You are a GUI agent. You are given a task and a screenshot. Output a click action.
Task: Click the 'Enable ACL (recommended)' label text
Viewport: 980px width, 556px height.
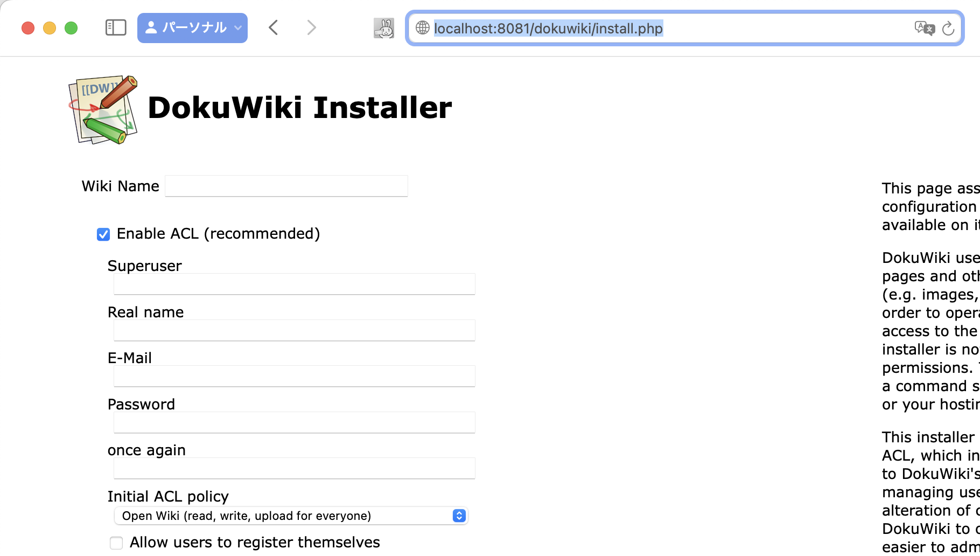click(219, 234)
